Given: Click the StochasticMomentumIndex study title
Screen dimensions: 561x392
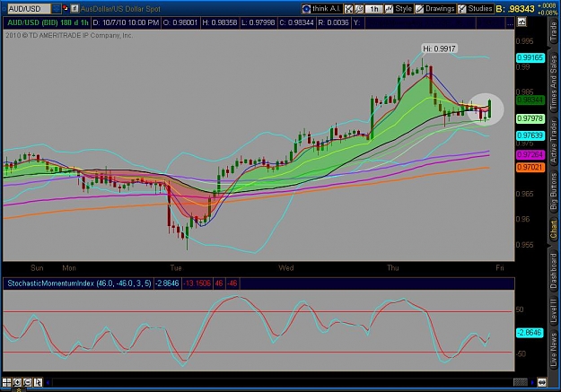Looking at the screenshot, I should click(79, 283).
